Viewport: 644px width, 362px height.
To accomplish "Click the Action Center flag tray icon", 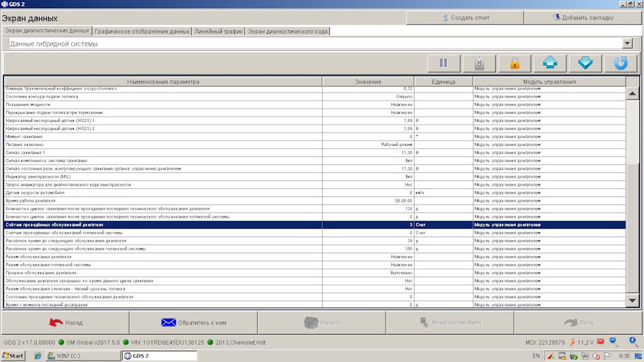I will [608, 356].
